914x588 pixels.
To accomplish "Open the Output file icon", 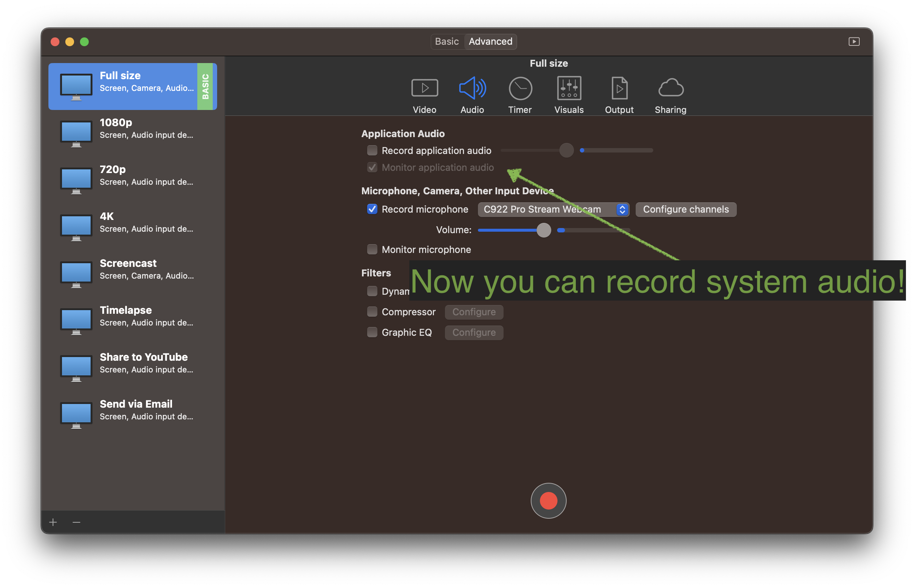I will 619,88.
